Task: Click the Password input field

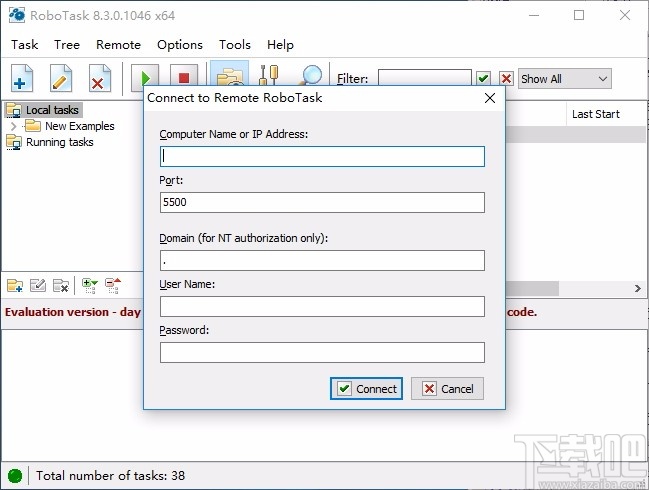Action: click(322, 352)
